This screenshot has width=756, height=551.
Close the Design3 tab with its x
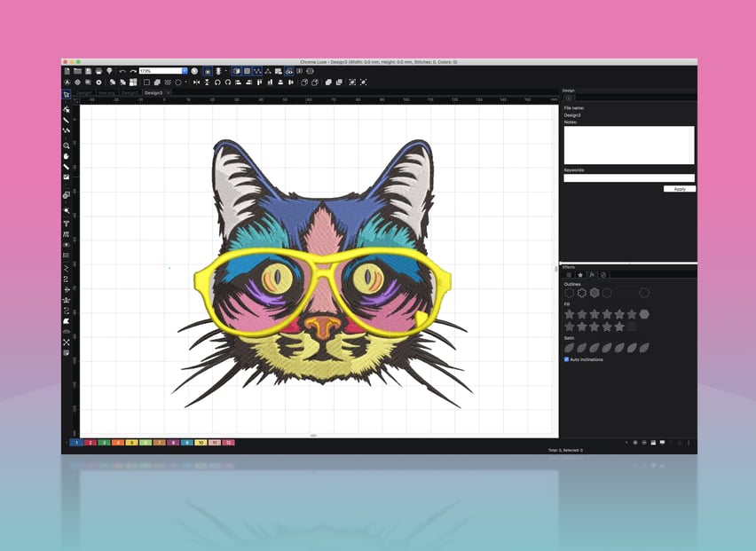click(x=169, y=92)
